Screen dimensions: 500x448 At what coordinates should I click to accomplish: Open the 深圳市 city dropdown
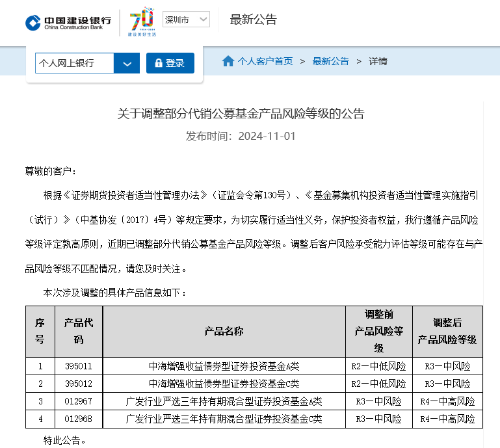(x=186, y=20)
